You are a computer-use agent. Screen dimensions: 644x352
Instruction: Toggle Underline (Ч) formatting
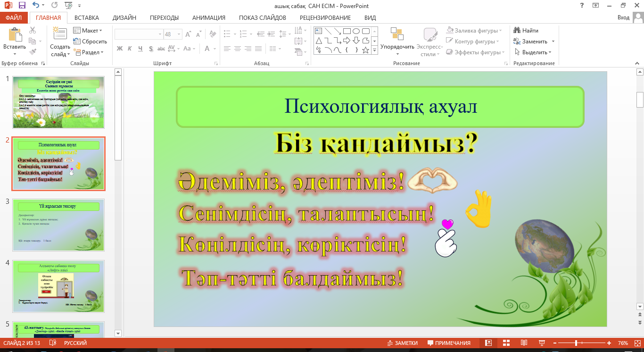tap(140, 48)
